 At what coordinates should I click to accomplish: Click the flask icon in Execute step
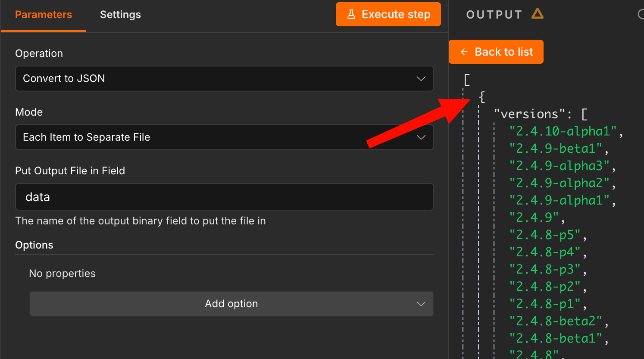pos(351,14)
